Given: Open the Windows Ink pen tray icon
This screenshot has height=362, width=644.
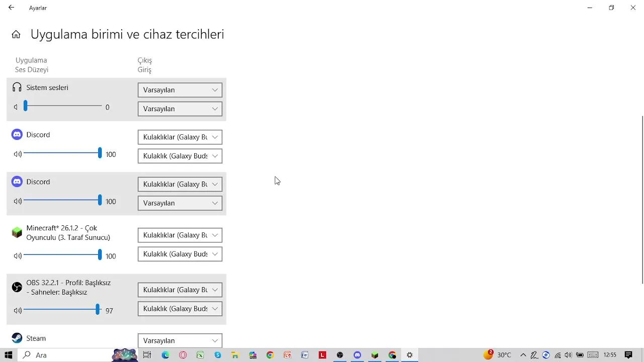Looking at the screenshot, I should (x=534, y=355).
